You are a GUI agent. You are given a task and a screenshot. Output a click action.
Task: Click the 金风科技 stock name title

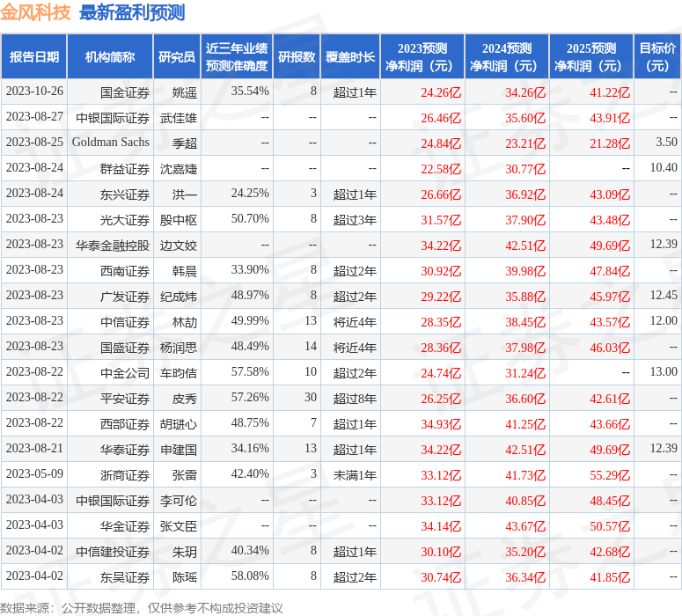pyautogui.click(x=36, y=12)
